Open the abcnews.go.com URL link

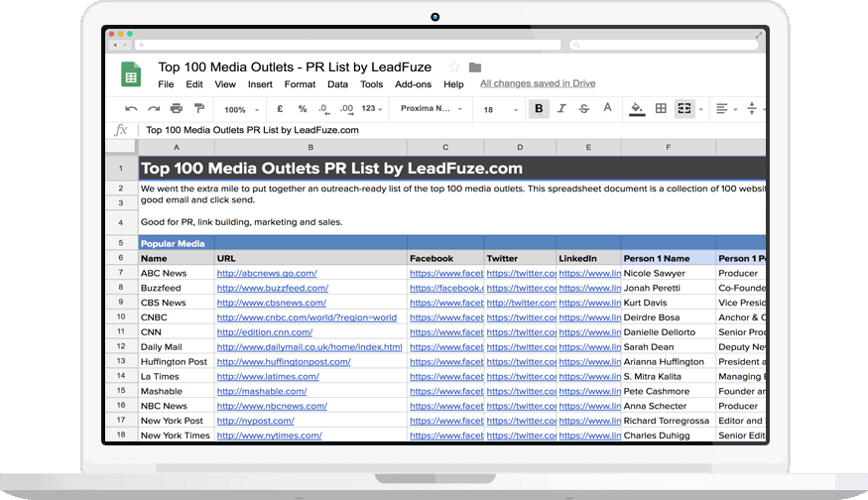(x=267, y=273)
